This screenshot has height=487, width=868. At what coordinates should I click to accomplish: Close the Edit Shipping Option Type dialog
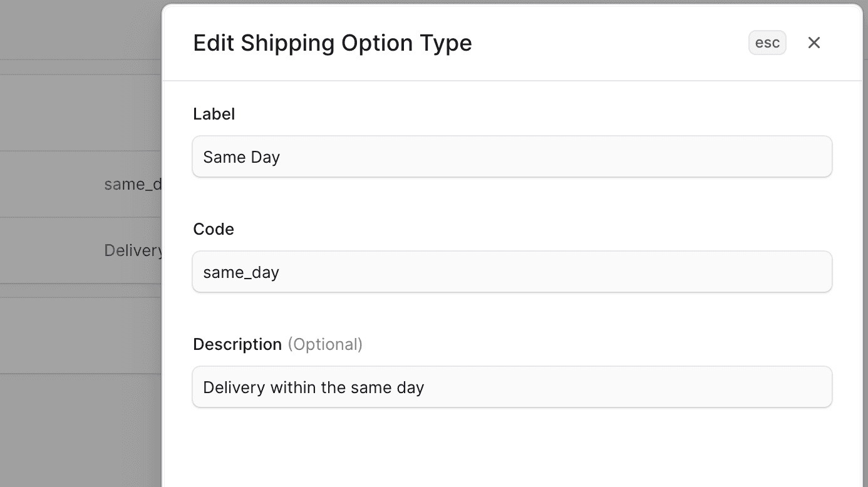tap(814, 43)
